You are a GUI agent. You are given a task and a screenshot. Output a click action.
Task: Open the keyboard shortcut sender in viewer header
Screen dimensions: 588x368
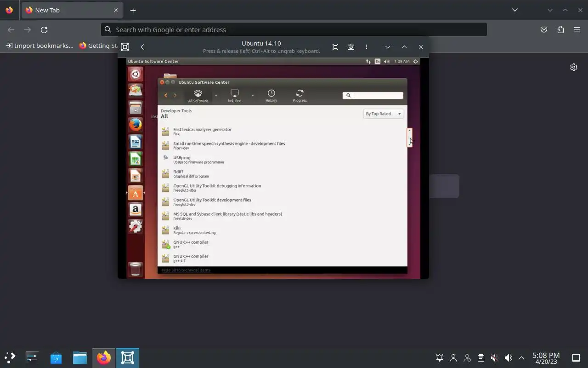(x=351, y=47)
